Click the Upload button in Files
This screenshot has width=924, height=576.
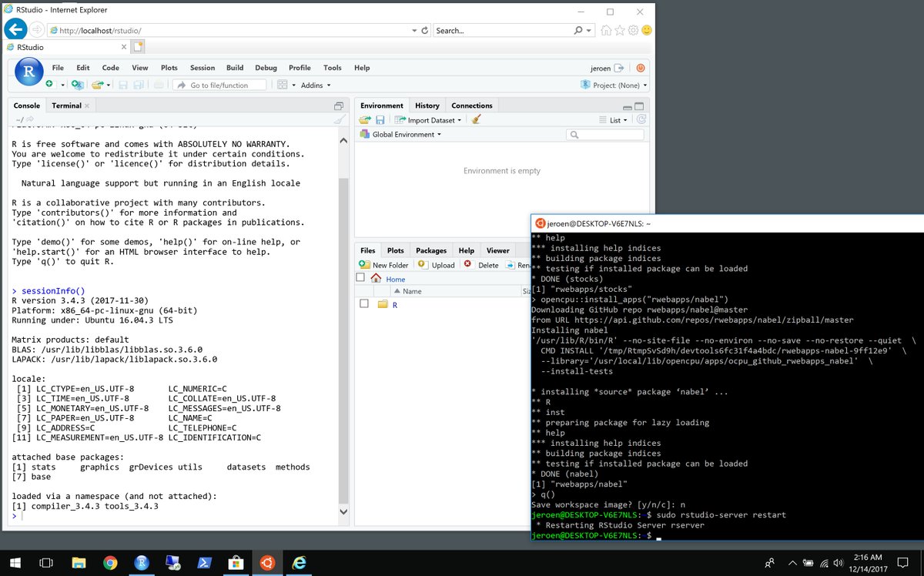pyautogui.click(x=437, y=265)
